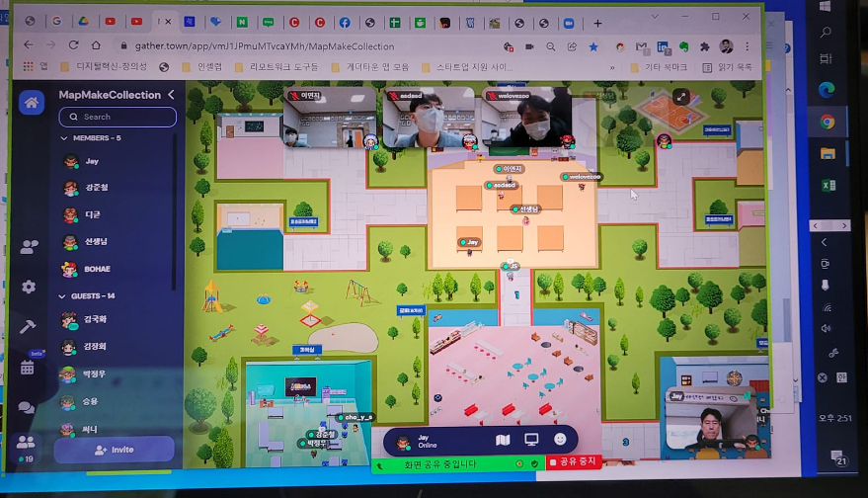The height and width of the screenshot is (498, 868).
Task: Open Gather settings gear
Action: point(29,287)
